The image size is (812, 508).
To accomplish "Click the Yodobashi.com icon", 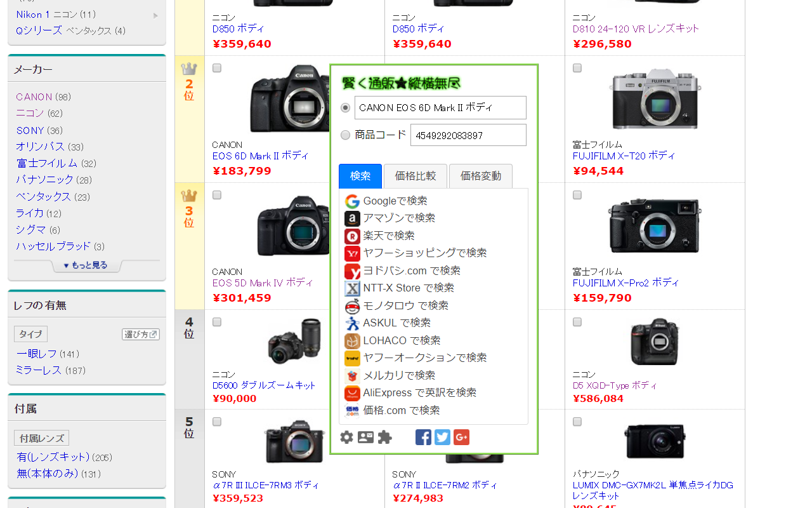I will coord(352,271).
